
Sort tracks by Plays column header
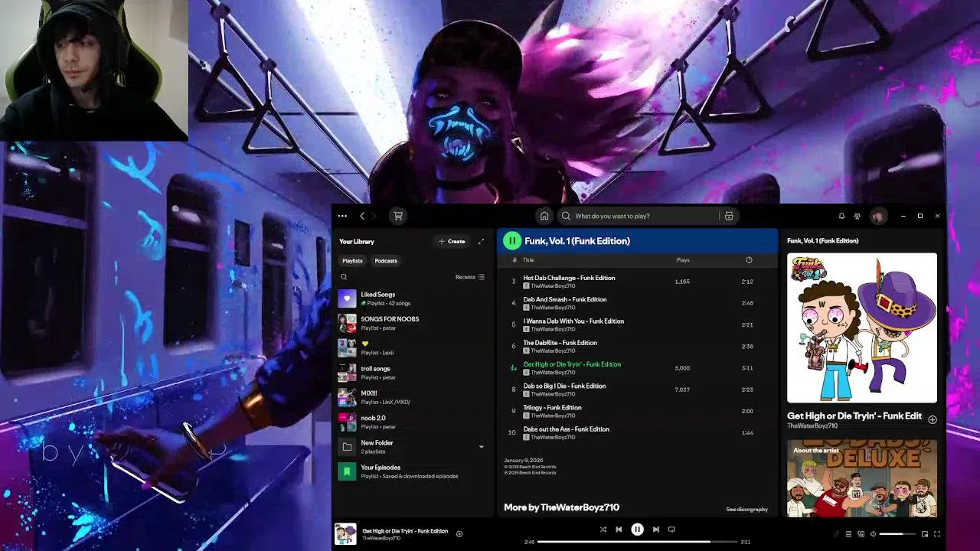click(x=683, y=260)
